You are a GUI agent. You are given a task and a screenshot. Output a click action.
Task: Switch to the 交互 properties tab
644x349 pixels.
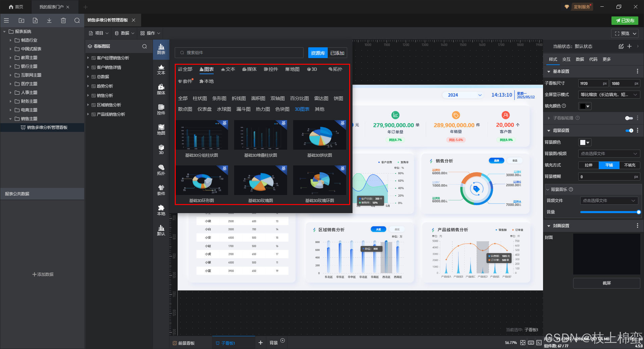click(567, 59)
